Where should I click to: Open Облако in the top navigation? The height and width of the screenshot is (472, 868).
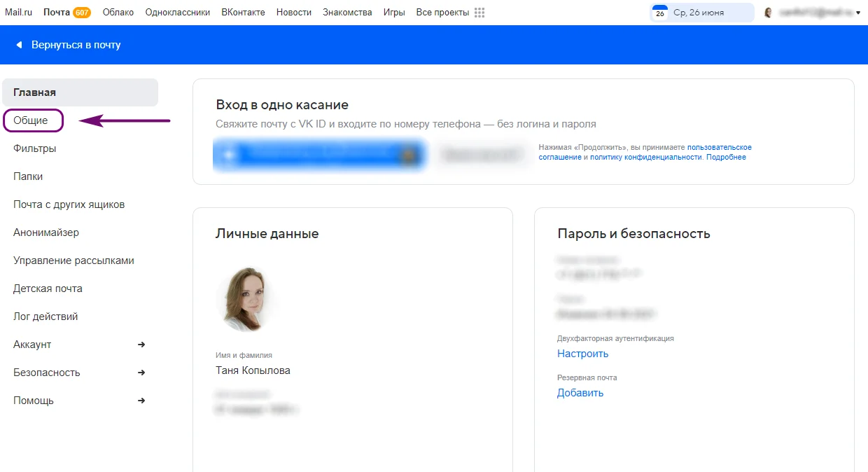118,13
